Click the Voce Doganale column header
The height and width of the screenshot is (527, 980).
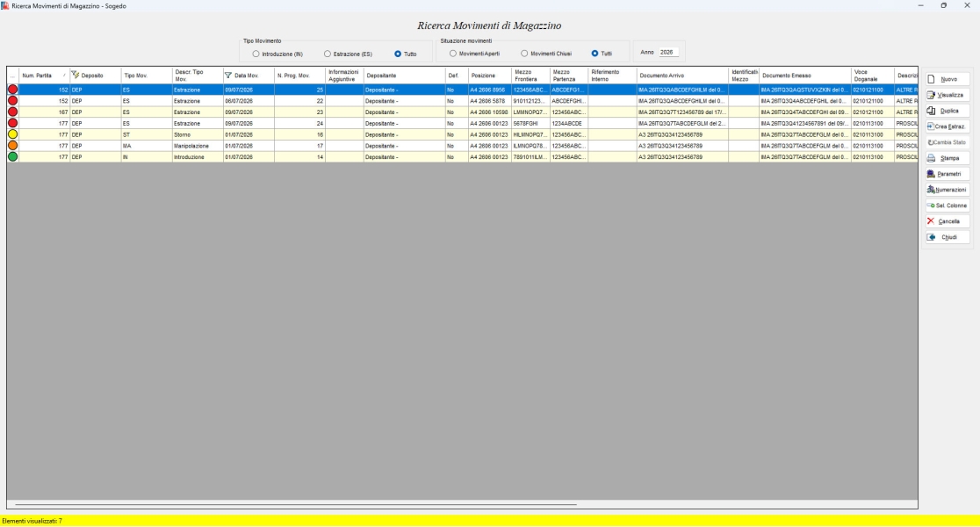tap(873, 76)
